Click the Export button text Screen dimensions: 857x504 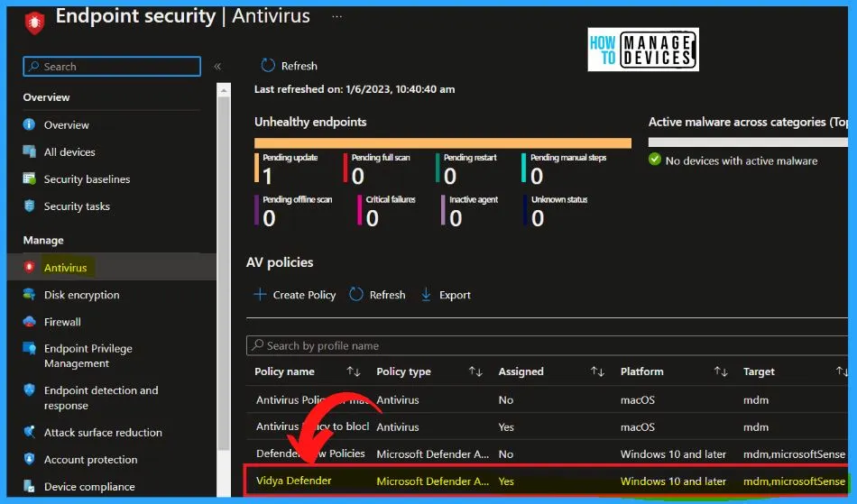[455, 295]
